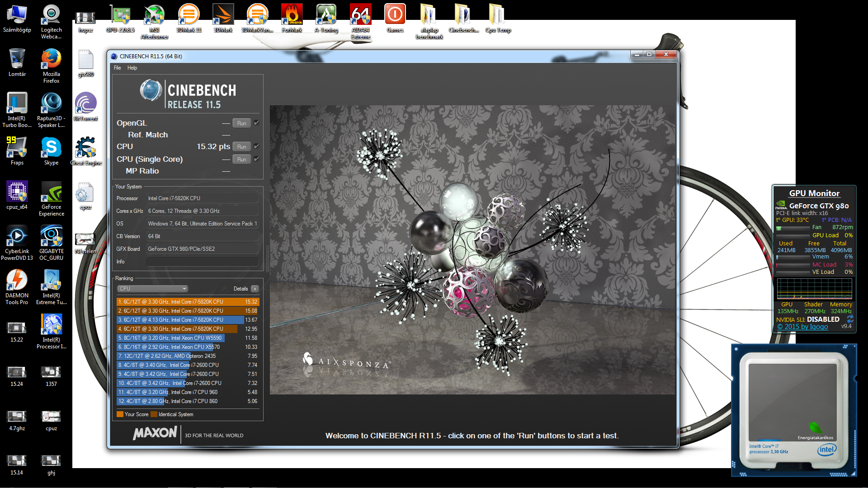Select ranking row Xeon CPU X5570
This screenshot has height=488, width=868.
[188, 347]
